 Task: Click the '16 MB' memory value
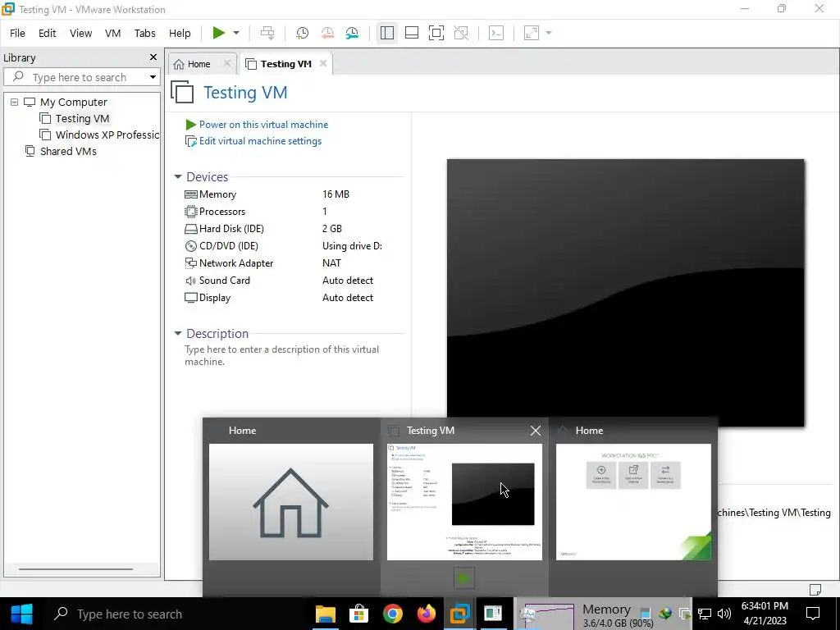coord(336,194)
